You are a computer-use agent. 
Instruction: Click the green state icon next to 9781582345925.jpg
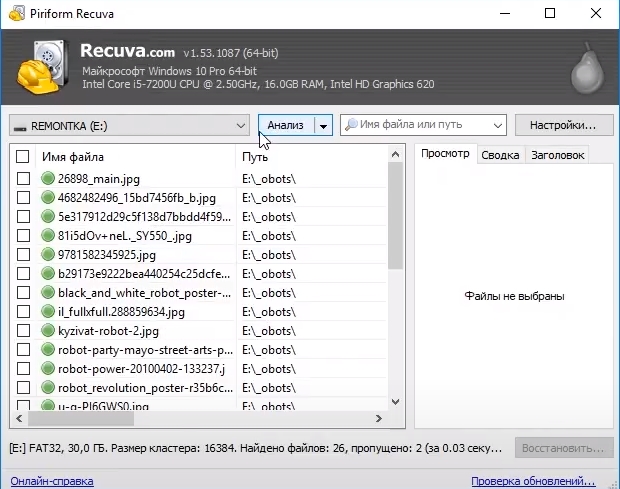pos(48,254)
